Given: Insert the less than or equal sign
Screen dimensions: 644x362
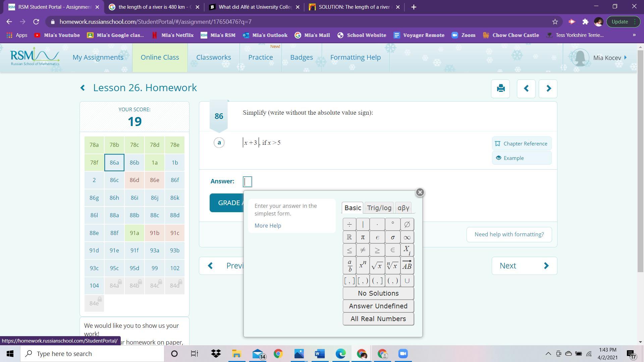Looking at the screenshot, I should pos(349,250).
